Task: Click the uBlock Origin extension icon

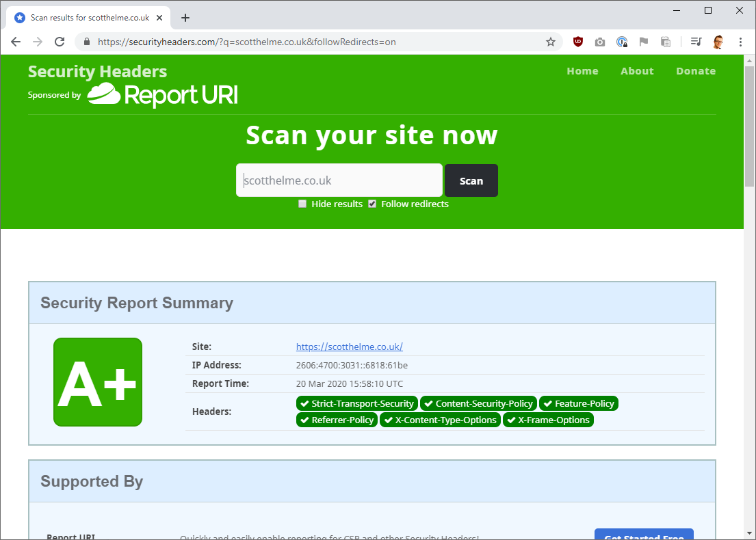Action: (578, 42)
